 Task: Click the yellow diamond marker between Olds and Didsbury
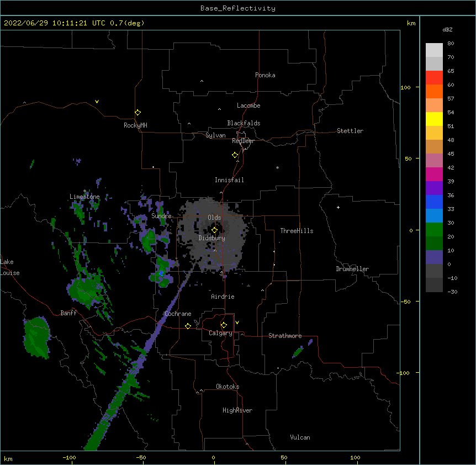click(x=214, y=230)
